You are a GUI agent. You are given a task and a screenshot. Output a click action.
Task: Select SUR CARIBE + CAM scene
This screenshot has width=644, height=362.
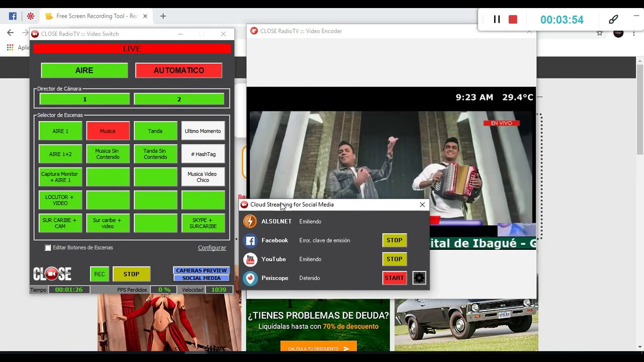tap(60, 223)
